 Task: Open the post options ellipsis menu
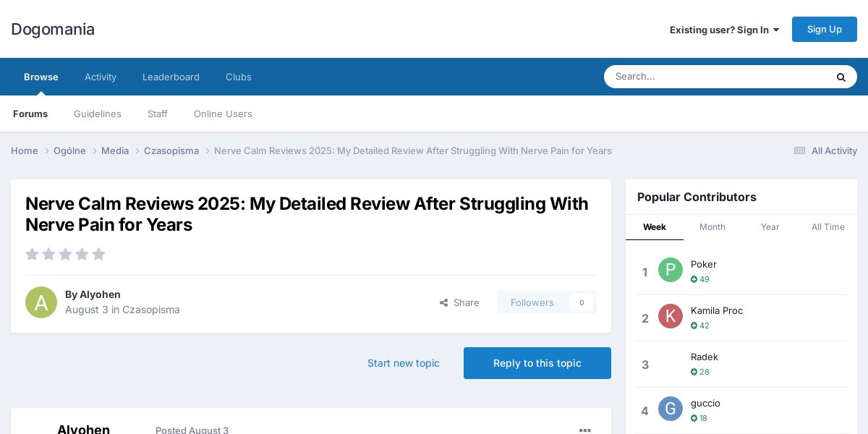[585, 430]
